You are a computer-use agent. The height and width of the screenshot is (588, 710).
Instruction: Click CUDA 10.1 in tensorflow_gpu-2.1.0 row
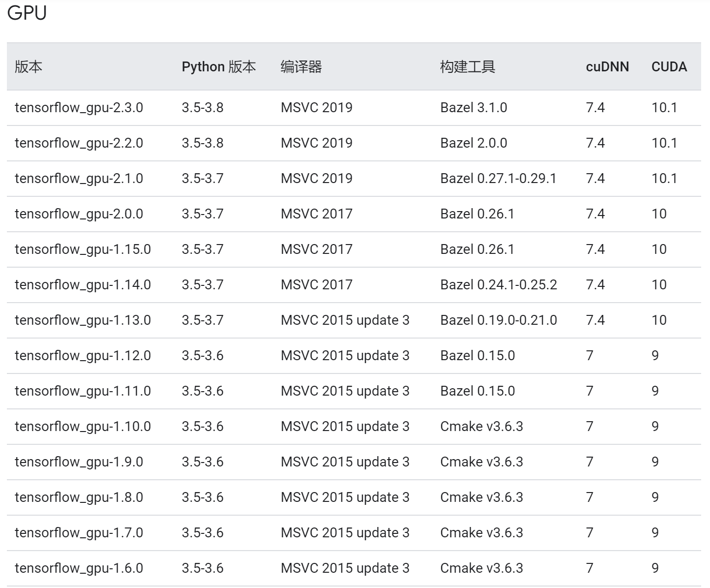click(664, 179)
